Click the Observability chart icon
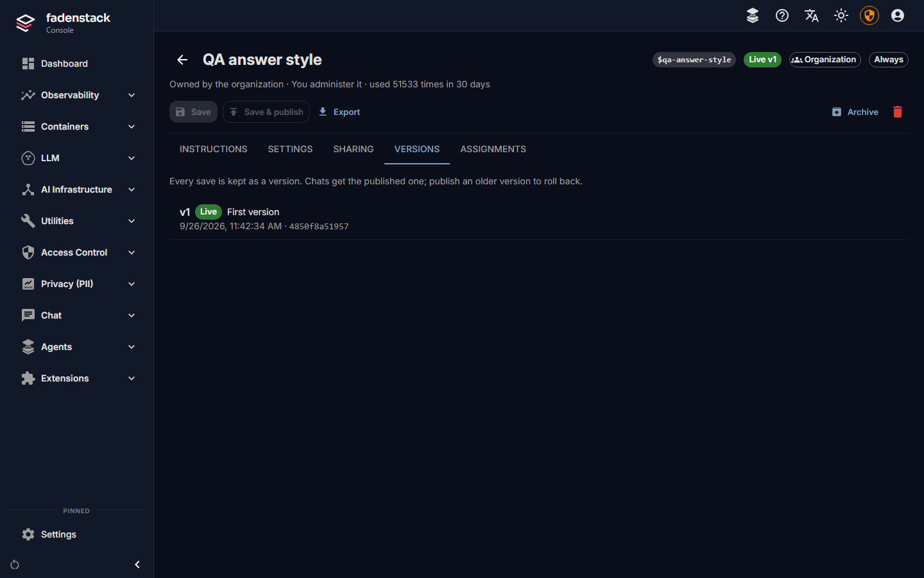Image resolution: width=924 pixels, height=578 pixels. coord(28,95)
